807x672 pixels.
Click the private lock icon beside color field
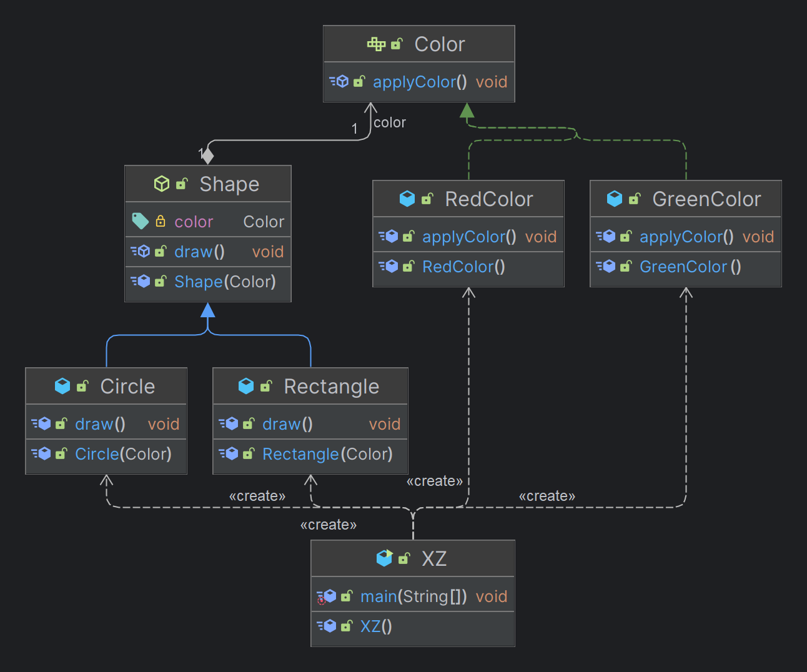pyautogui.click(x=161, y=221)
